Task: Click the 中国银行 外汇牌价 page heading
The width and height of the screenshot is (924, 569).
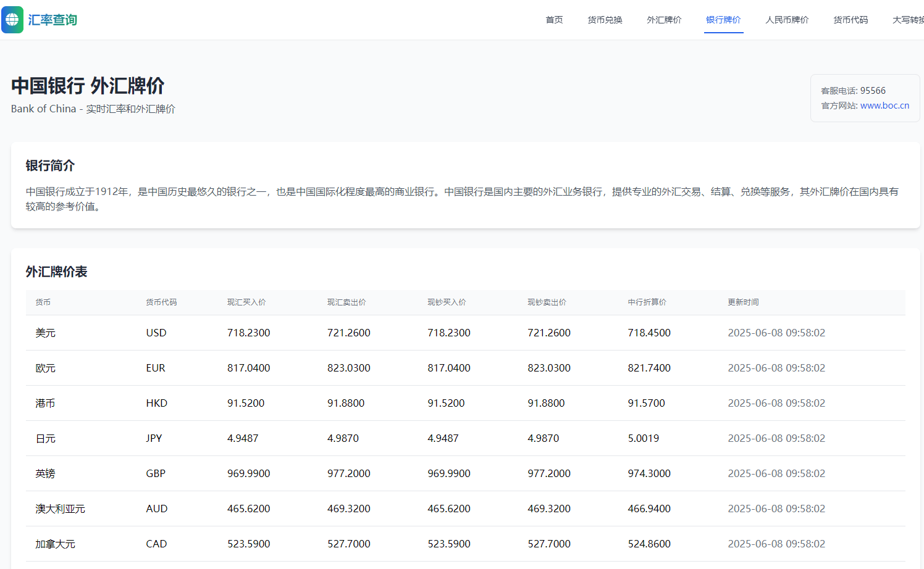Action: coord(88,86)
